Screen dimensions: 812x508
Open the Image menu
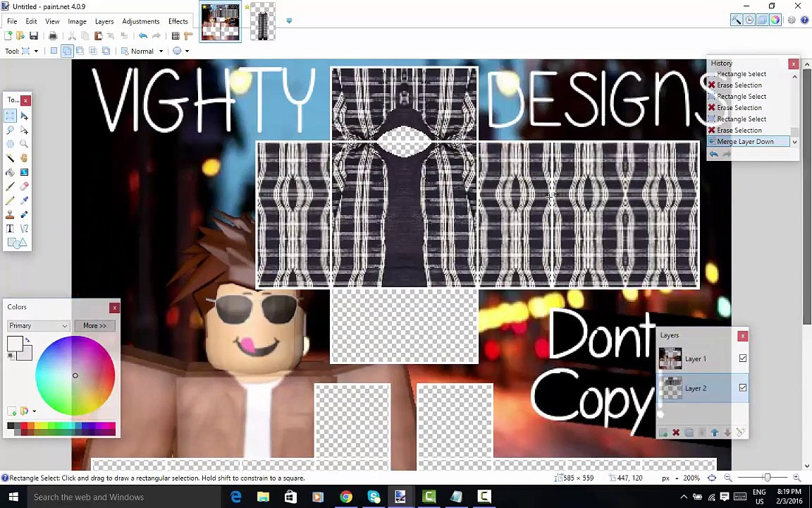(77, 21)
